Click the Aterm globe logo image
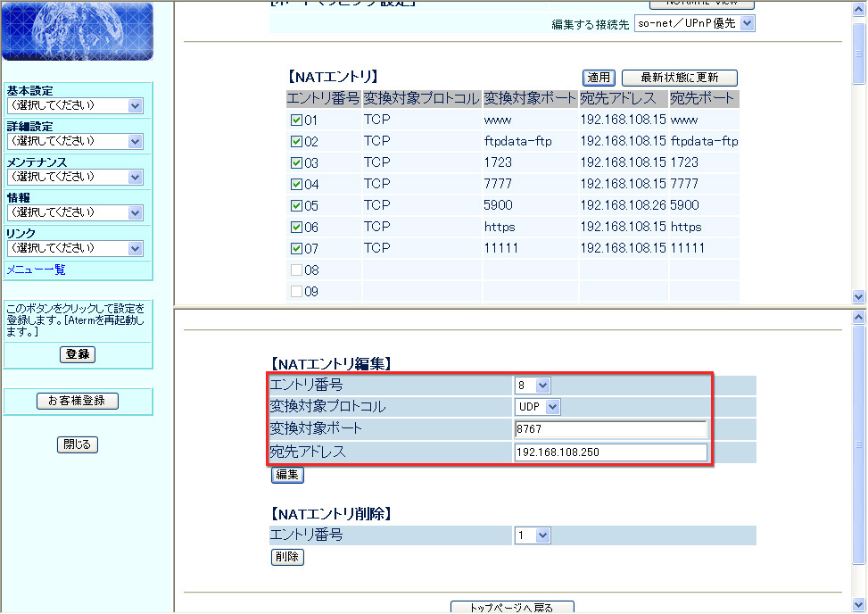 tap(78, 30)
